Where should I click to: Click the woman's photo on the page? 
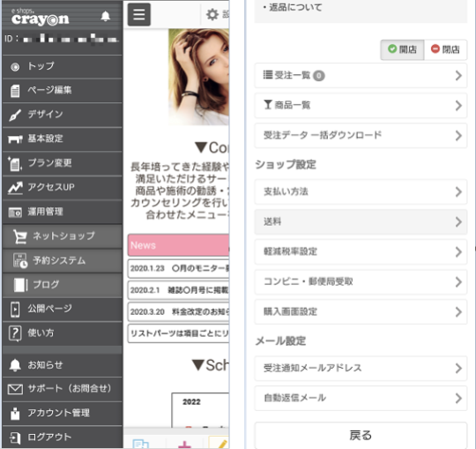(198, 77)
